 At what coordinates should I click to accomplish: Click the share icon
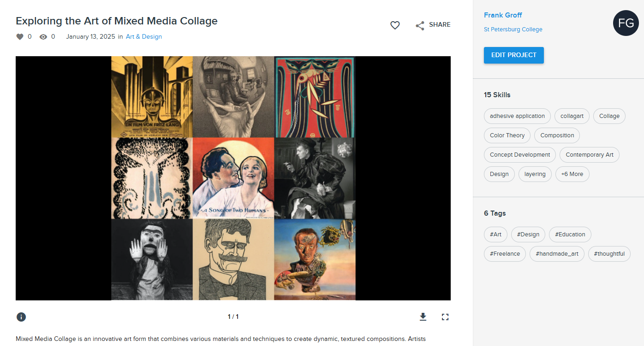tap(419, 25)
